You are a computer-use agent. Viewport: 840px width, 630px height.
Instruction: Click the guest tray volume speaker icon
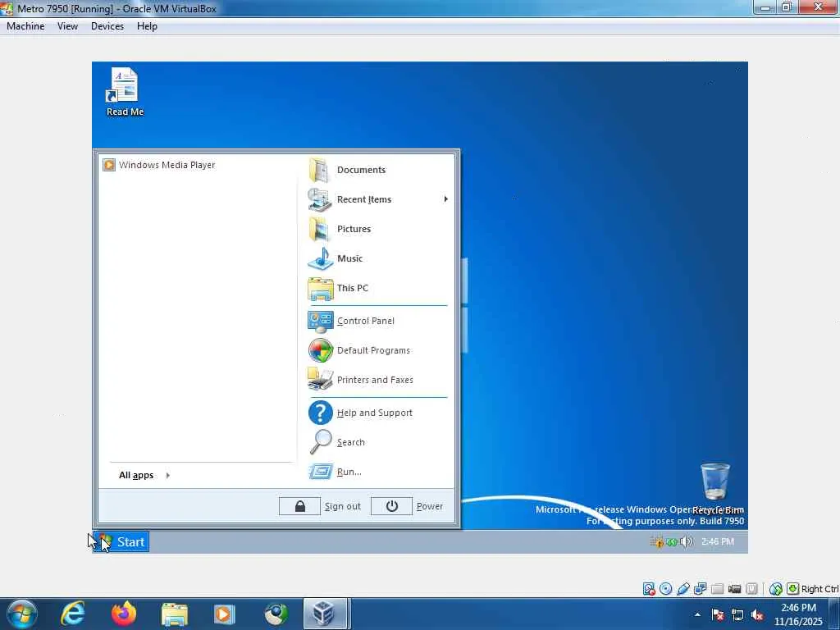tap(687, 542)
